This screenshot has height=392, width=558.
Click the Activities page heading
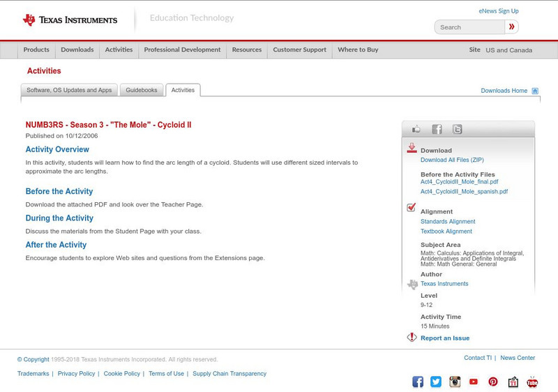44,70
